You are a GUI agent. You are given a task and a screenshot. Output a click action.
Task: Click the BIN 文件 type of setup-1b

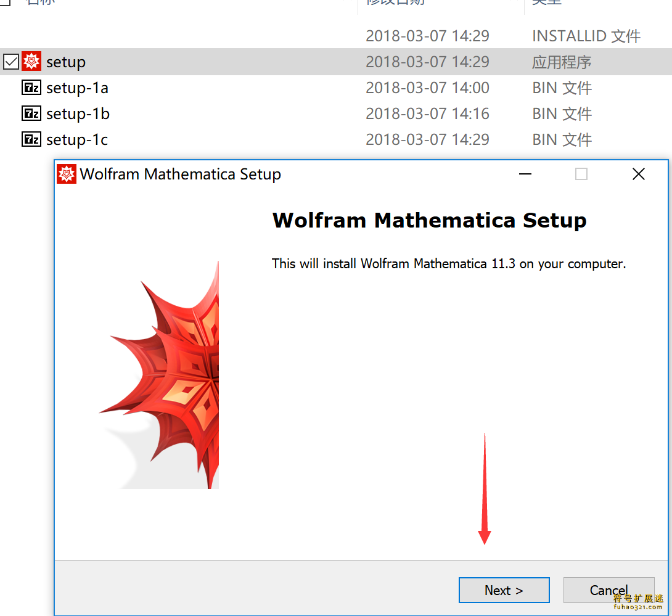(562, 113)
